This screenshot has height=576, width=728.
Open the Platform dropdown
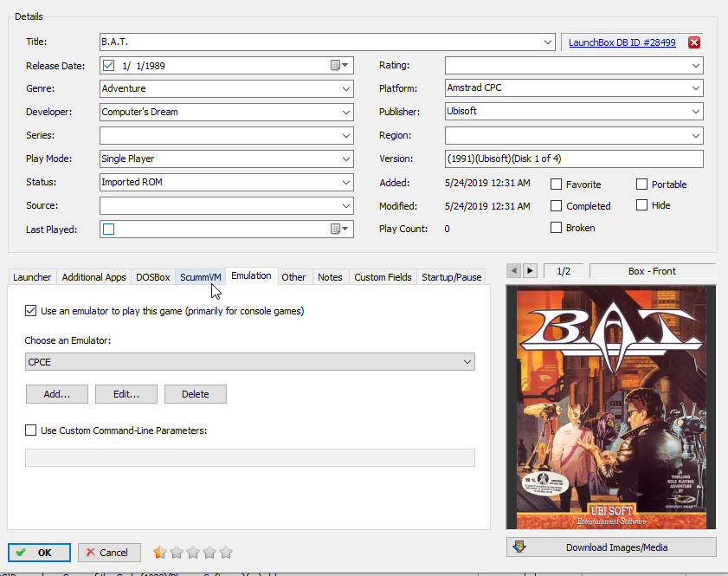click(x=695, y=87)
